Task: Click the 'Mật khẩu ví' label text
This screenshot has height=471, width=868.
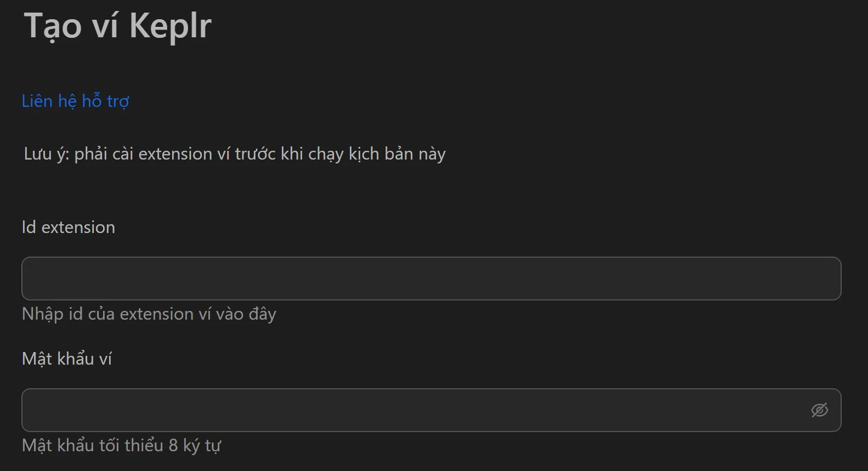Action: click(x=66, y=359)
